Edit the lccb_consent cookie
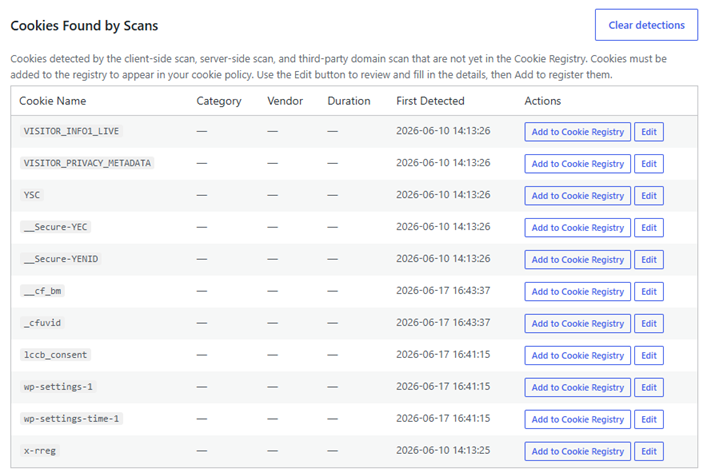Image resolution: width=707 pixels, height=469 pixels. click(649, 355)
